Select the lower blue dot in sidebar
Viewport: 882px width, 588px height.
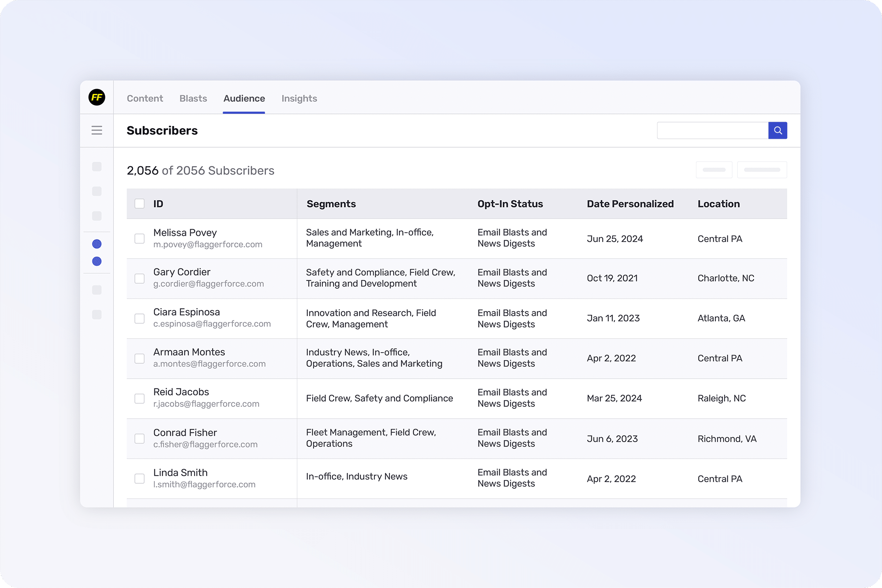pos(97,261)
